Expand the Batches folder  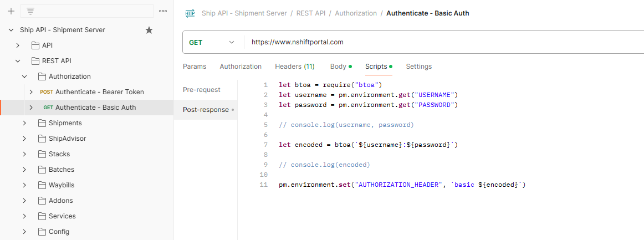point(24,170)
